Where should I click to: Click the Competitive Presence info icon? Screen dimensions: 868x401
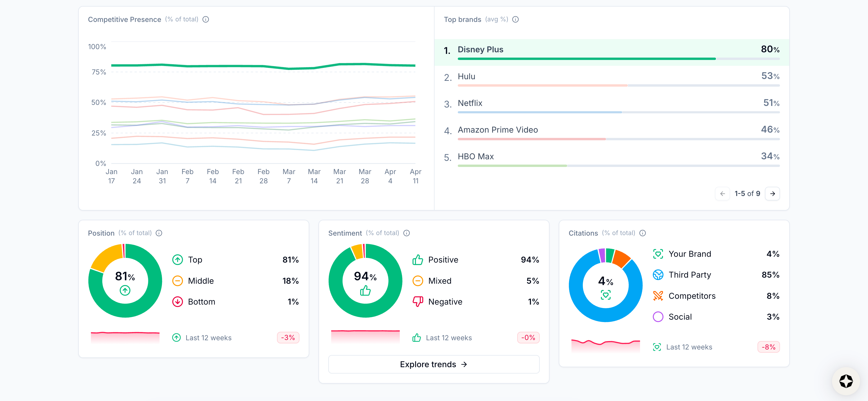[206, 20]
